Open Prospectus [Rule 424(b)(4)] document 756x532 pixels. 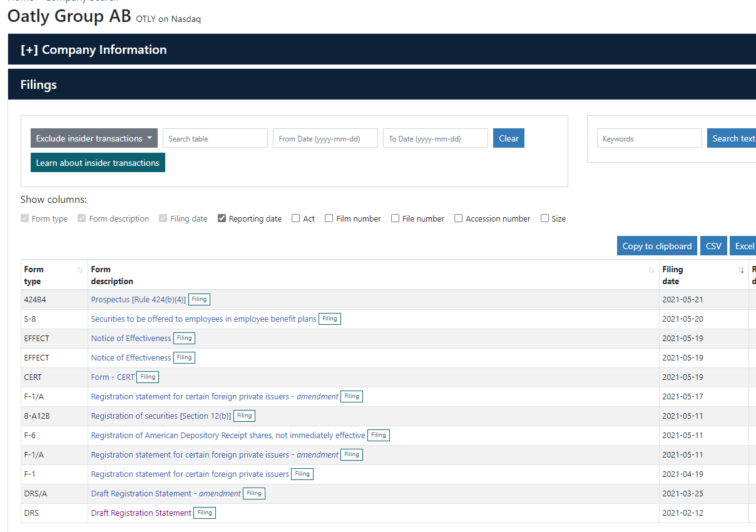[x=138, y=300]
